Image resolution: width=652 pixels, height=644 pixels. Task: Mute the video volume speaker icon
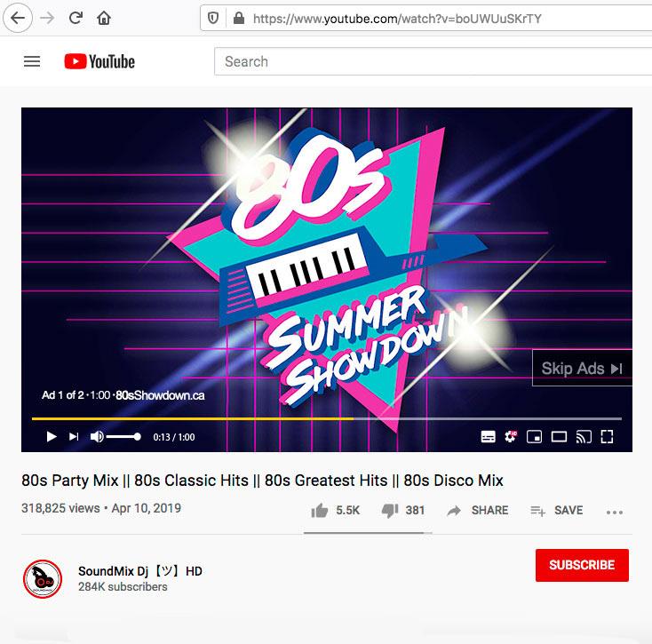97,436
